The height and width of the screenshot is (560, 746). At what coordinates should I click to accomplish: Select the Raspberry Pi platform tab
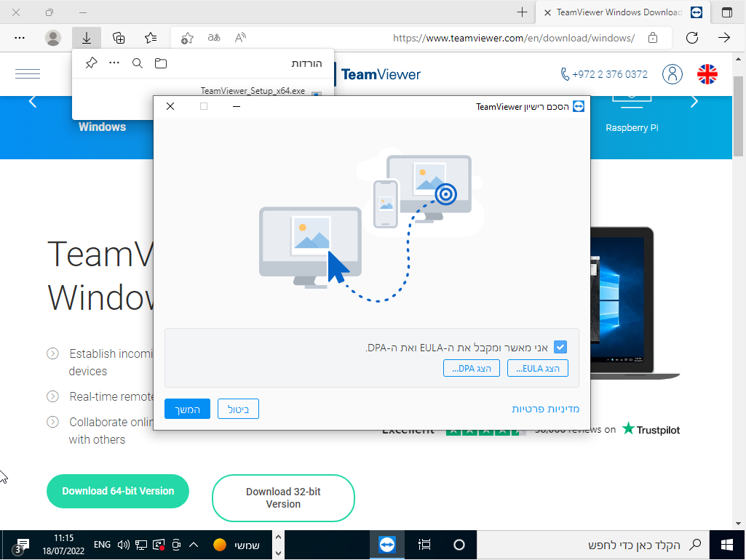coord(632,127)
